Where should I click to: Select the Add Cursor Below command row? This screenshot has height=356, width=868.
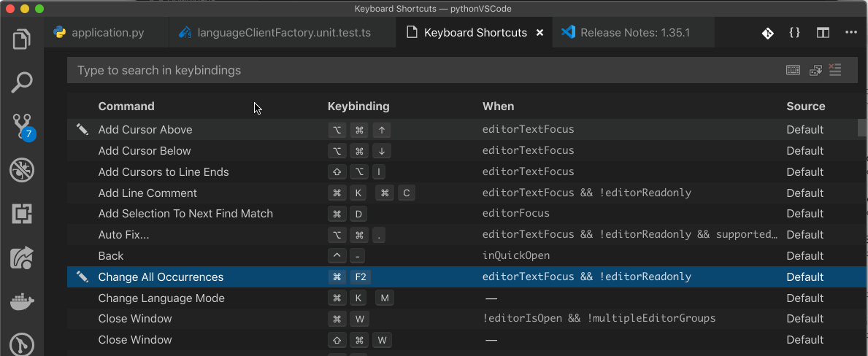(462, 150)
